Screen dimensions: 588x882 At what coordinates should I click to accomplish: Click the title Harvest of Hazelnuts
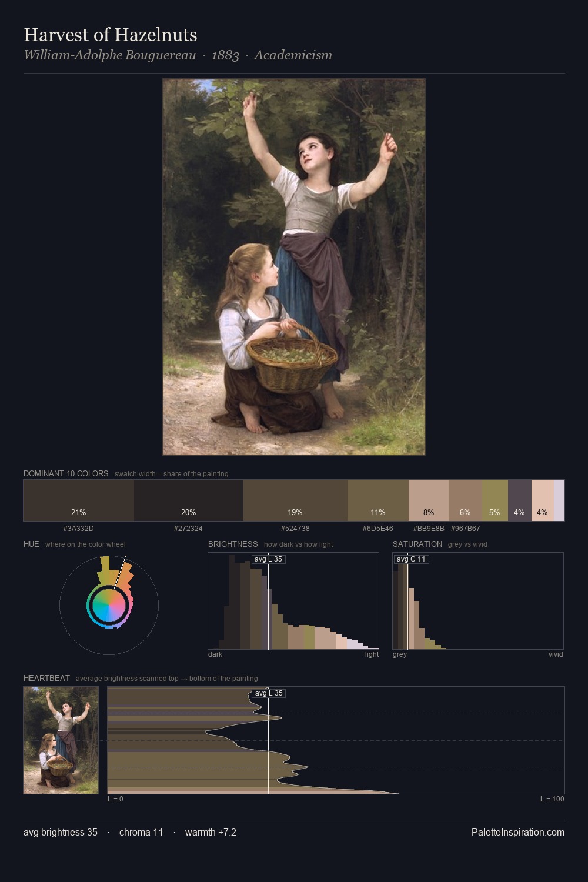pyautogui.click(x=111, y=35)
